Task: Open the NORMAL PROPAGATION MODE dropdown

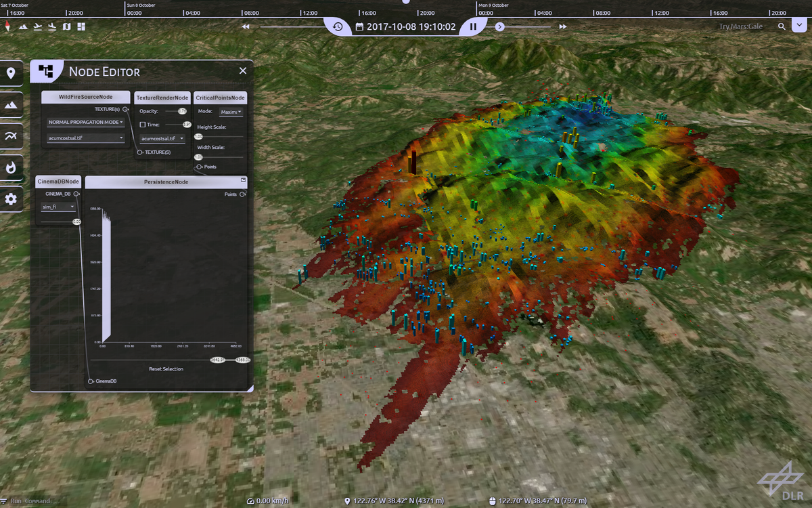Action: pos(85,122)
